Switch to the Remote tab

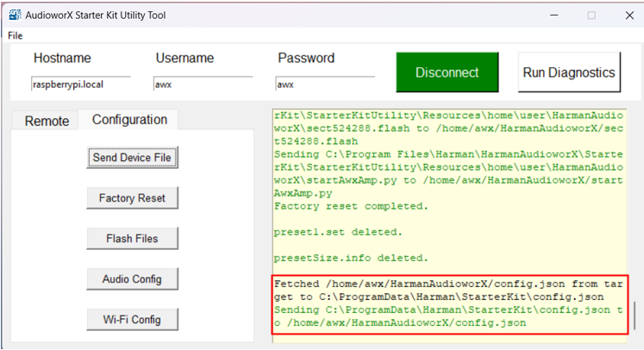tap(47, 121)
